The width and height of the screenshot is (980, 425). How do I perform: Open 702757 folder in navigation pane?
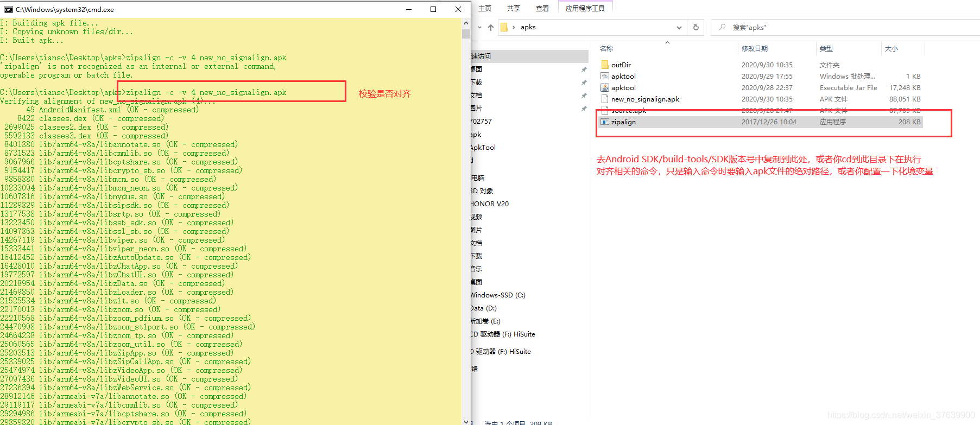click(x=482, y=122)
